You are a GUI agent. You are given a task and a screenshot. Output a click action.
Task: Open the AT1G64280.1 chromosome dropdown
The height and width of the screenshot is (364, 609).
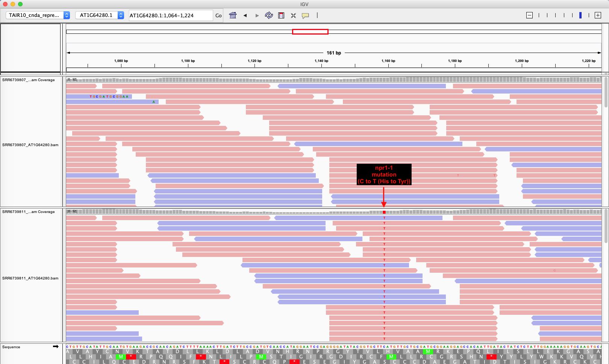100,15
